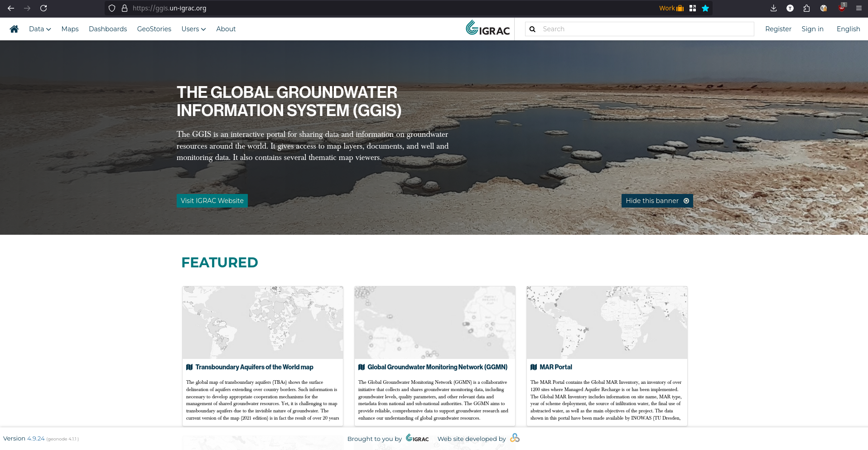Image resolution: width=868 pixels, height=450 pixels.
Task: Go forward with browser forward arrow
Action: point(27,8)
